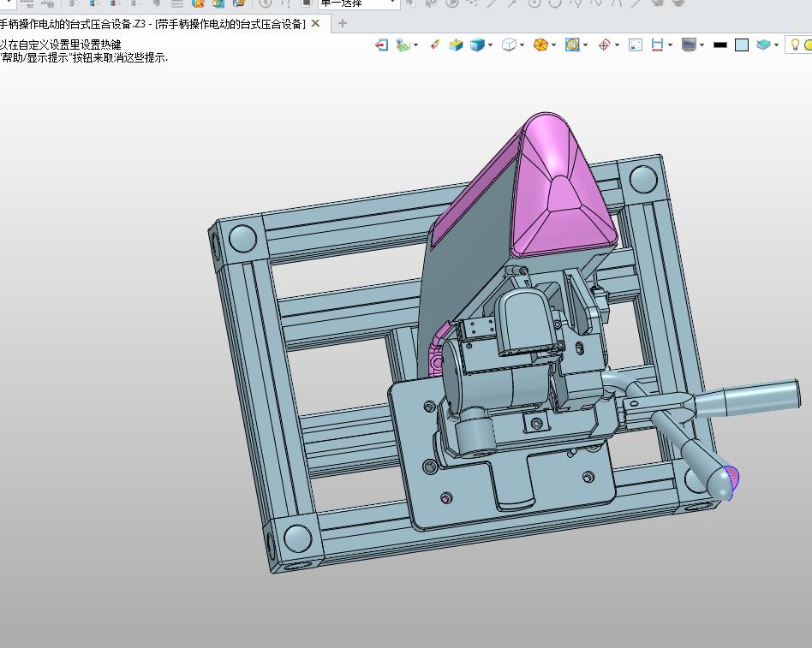Toggle the light bulb hint icon

[795, 45]
